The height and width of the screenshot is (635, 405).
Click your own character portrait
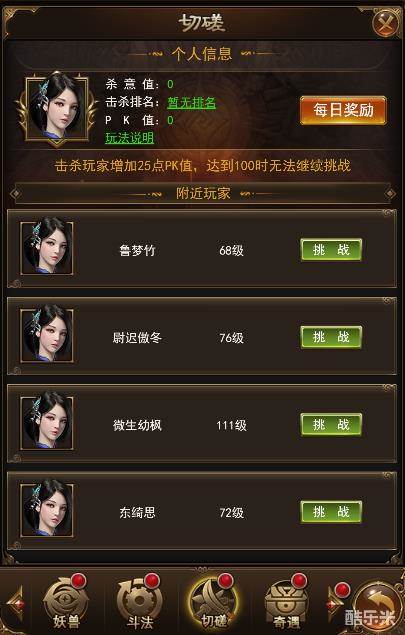(x=57, y=108)
